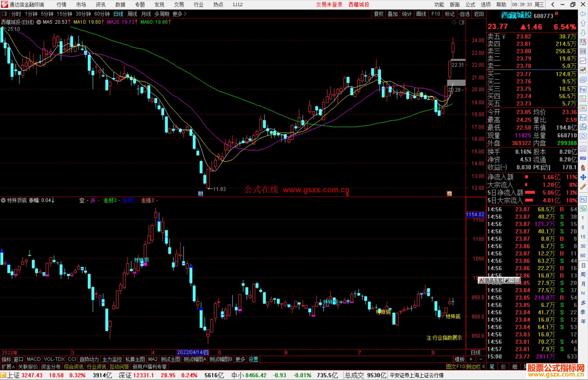The width and height of the screenshot is (588, 380).
Task: Click the circle shape sidebar icon
Action: click(x=583, y=136)
